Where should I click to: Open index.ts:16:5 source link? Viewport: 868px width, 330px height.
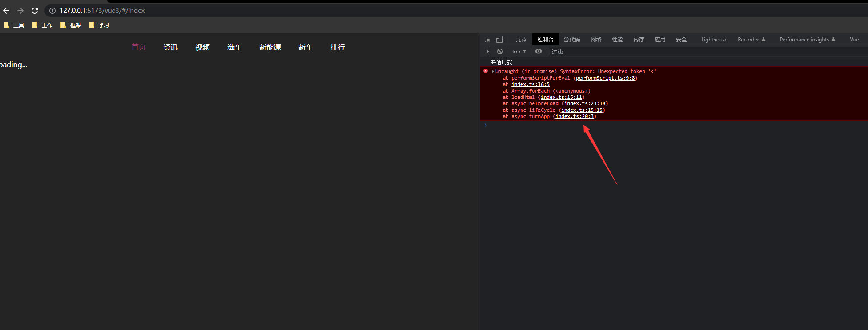[x=530, y=84]
